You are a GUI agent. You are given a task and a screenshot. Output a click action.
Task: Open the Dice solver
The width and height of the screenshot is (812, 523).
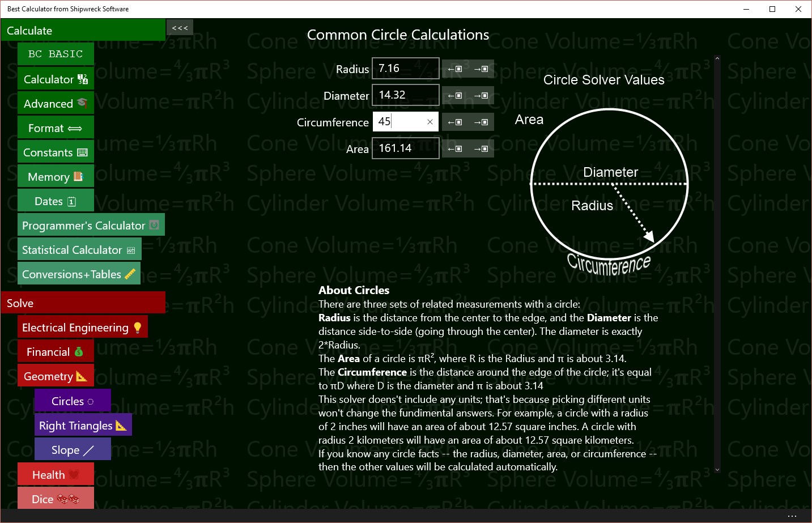55,499
